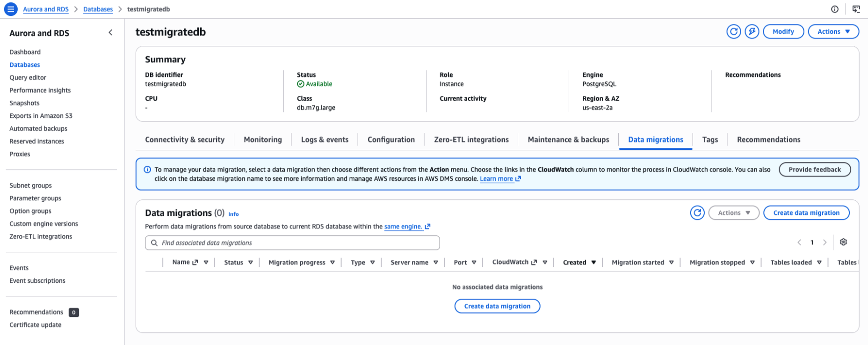Open the Logs & events tab
This screenshot has height=345, width=868.
(325, 139)
